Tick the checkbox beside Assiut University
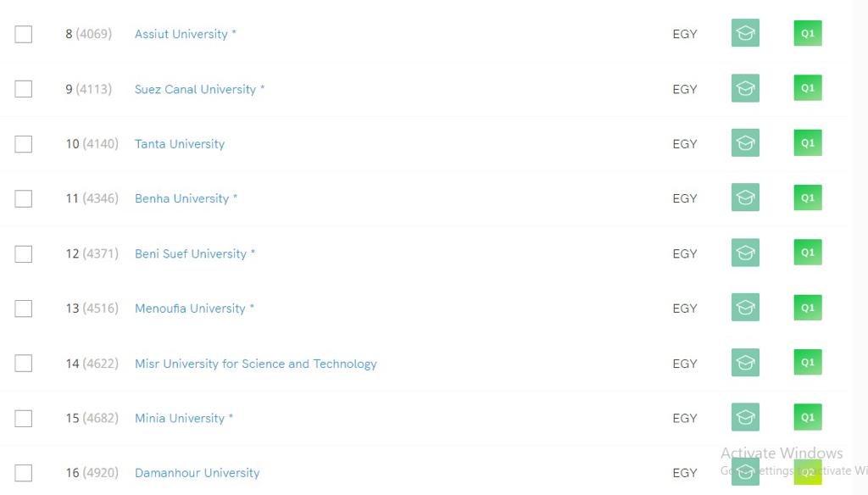 (23, 35)
